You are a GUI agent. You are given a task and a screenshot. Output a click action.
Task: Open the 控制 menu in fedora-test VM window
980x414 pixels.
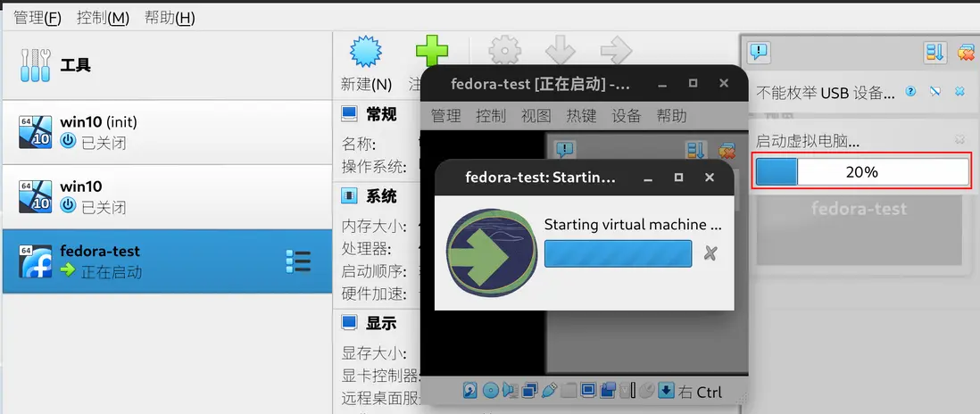491,115
